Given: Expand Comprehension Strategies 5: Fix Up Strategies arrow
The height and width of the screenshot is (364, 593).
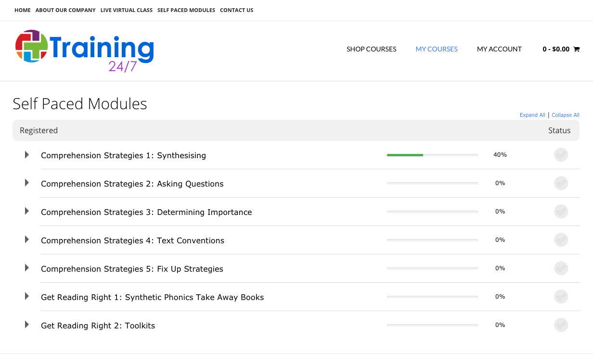Looking at the screenshot, I should [x=27, y=268].
